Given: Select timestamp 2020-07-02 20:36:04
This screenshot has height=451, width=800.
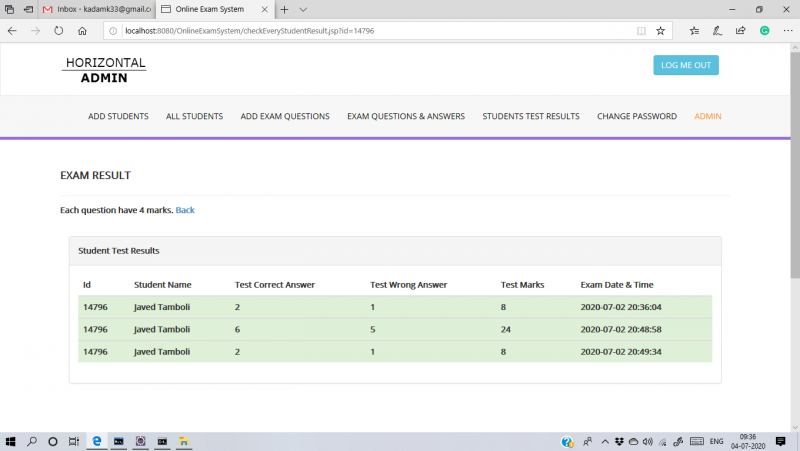Looking at the screenshot, I should tap(621, 307).
